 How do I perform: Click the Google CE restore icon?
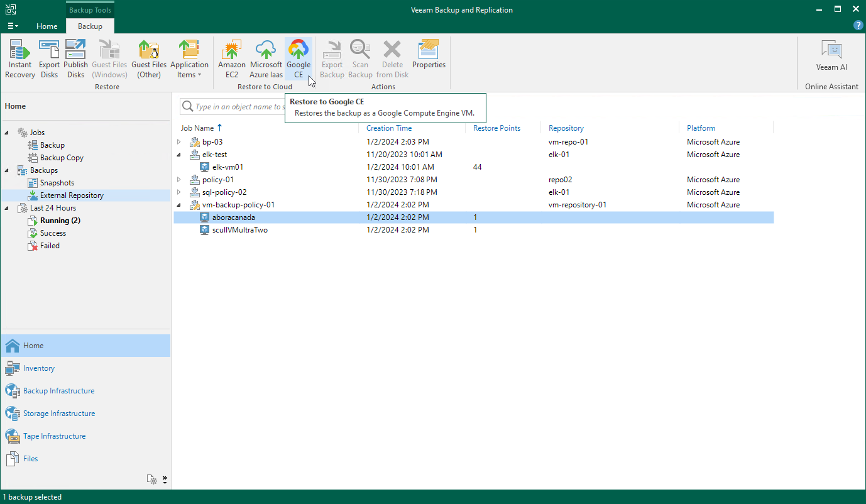298,58
